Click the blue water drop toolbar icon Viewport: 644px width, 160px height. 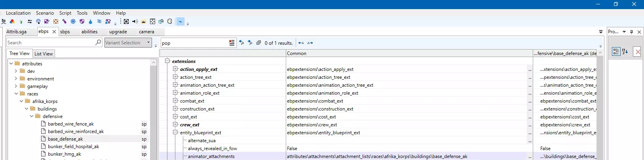coord(90,21)
